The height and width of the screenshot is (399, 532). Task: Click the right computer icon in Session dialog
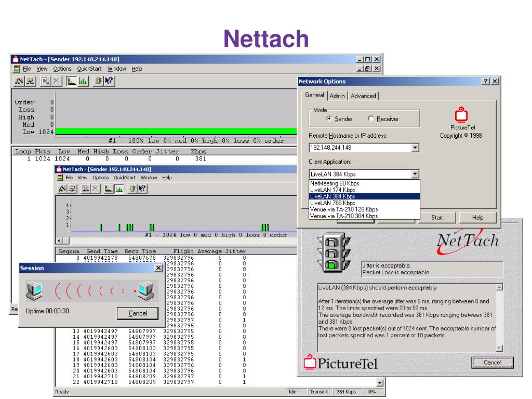tap(146, 291)
